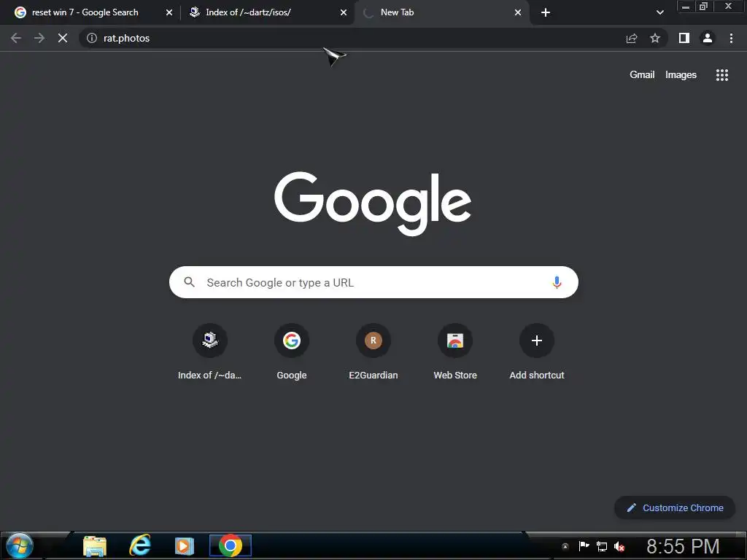
Task: Open the Index of /~da... shortcut
Action: pyautogui.click(x=209, y=353)
